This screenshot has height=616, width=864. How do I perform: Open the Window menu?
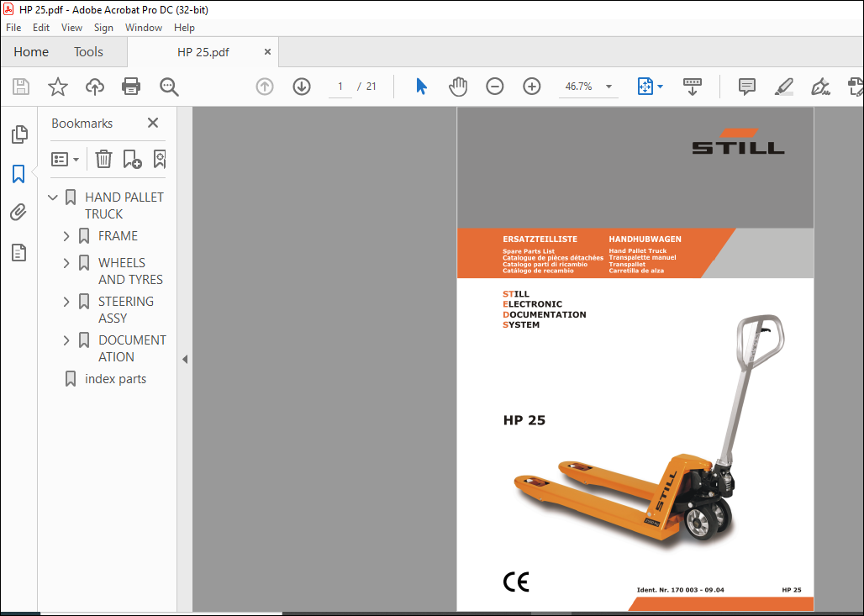point(143,28)
